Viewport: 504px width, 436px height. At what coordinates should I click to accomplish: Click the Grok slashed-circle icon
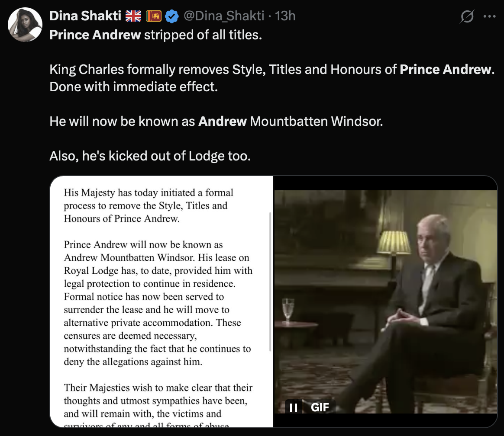click(467, 17)
